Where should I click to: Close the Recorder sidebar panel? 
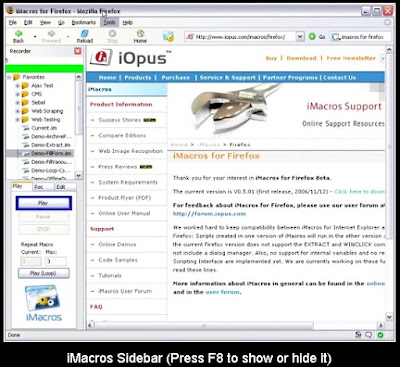click(x=78, y=51)
